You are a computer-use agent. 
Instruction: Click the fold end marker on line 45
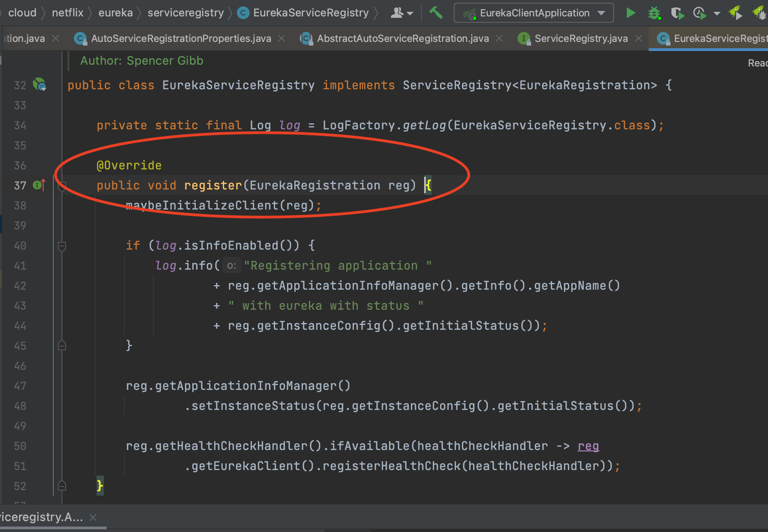point(62,346)
